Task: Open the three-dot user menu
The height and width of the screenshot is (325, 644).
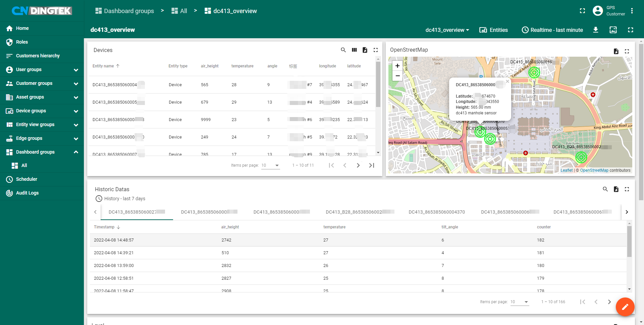Action: point(632,11)
